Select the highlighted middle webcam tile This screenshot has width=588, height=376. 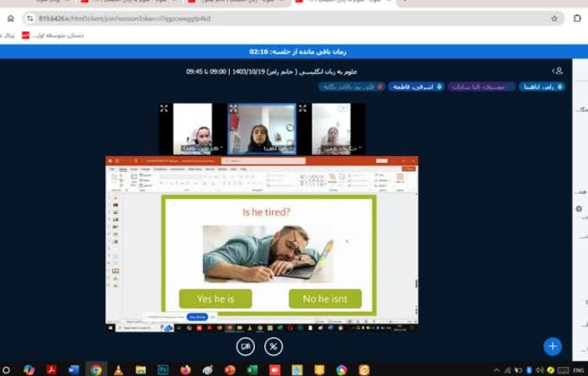(x=262, y=128)
